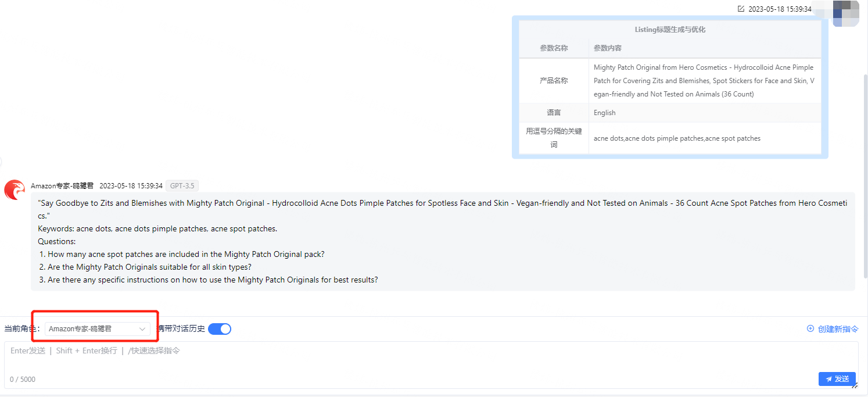Click the 参数内容 column header
868x397 pixels.
click(705, 48)
